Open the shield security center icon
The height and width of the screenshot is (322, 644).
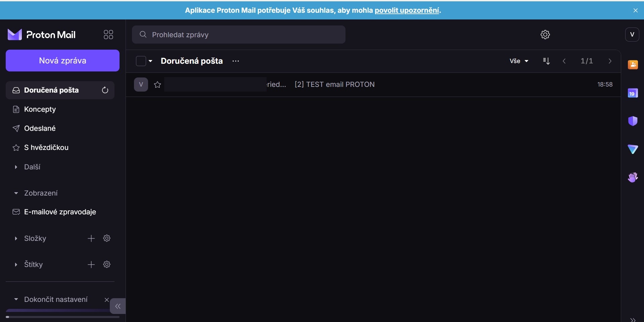coord(633,121)
